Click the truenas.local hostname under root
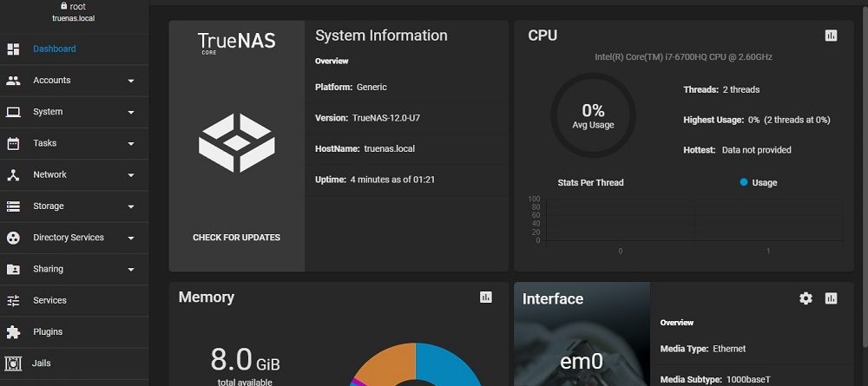The width and height of the screenshot is (868, 386). pos(74,18)
